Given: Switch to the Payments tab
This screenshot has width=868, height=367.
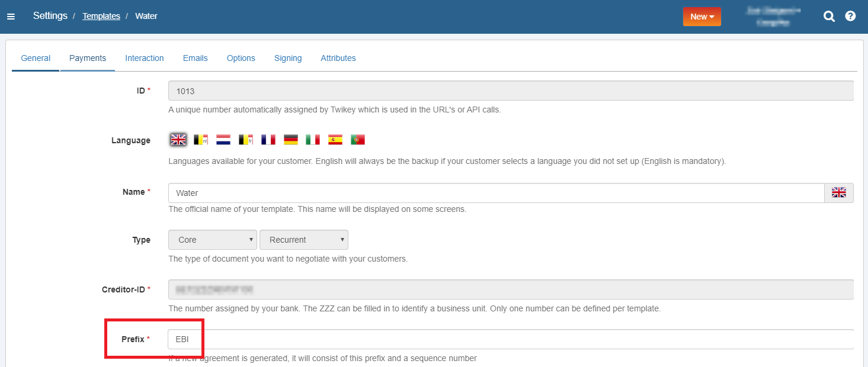Looking at the screenshot, I should [88, 58].
